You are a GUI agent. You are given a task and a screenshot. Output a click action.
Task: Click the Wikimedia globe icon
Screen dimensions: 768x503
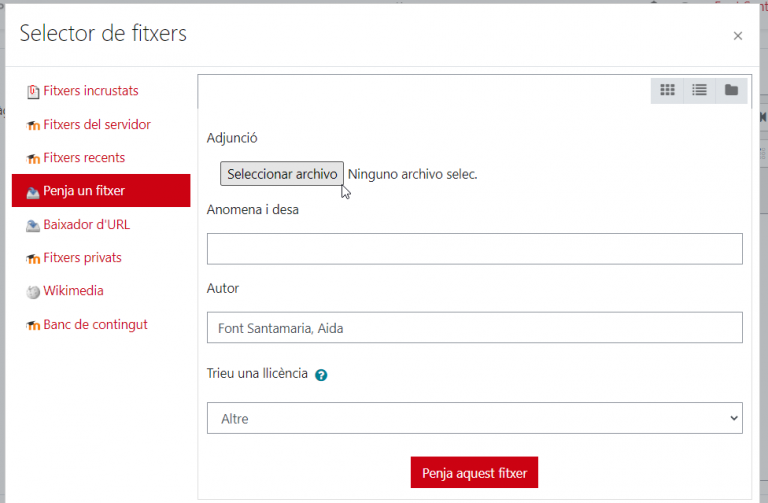pos(33,292)
